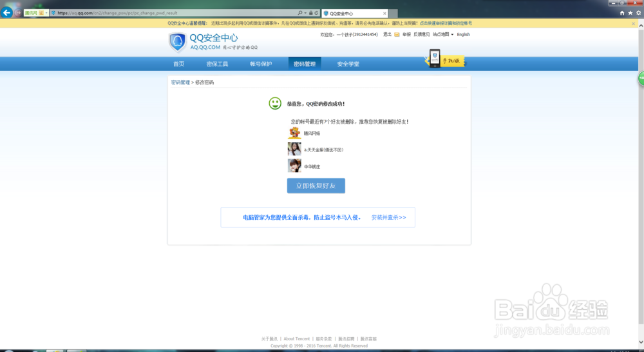Open browser home page icon
The width and height of the screenshot is (644, 352).
tap(622, 13)
